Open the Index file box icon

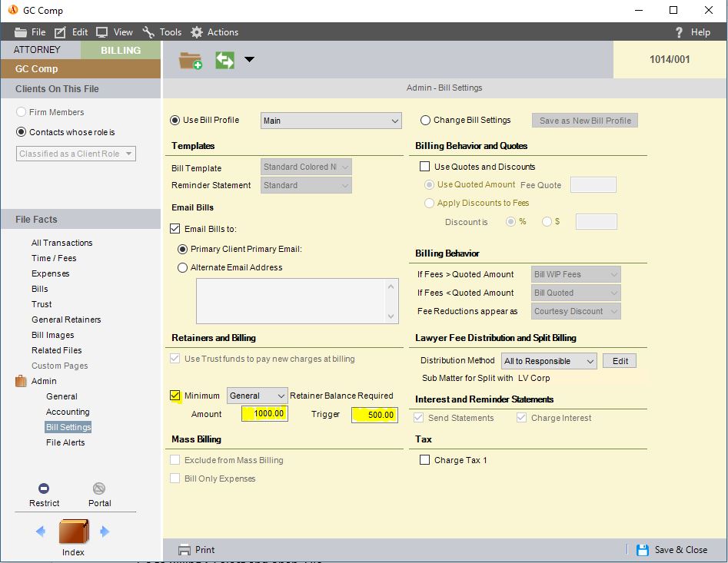pos(73,531)
